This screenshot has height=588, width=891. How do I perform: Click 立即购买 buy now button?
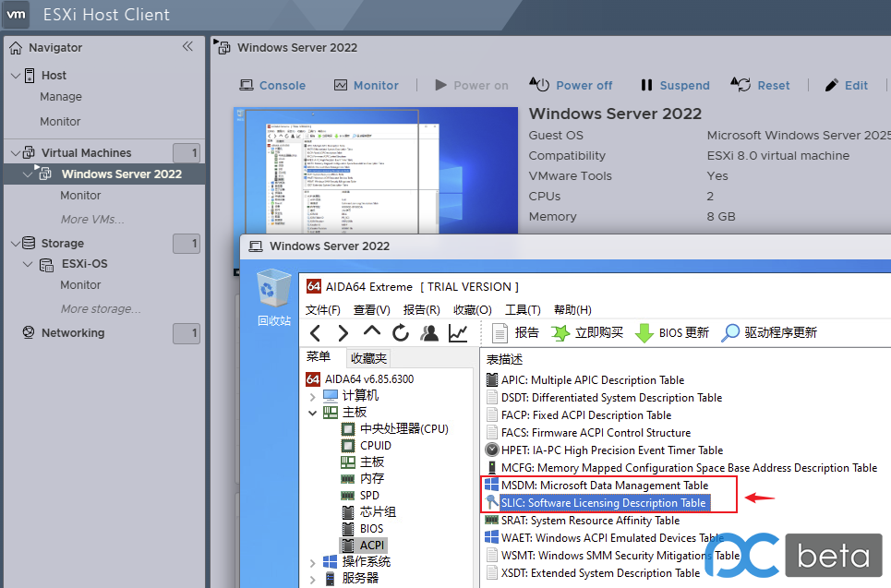pos(587,333)
